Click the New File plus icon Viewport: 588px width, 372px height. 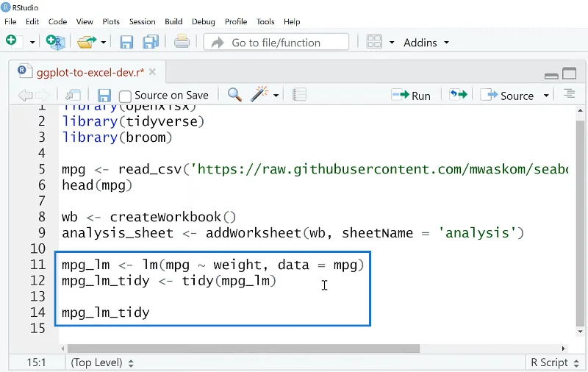click(11, 40)
